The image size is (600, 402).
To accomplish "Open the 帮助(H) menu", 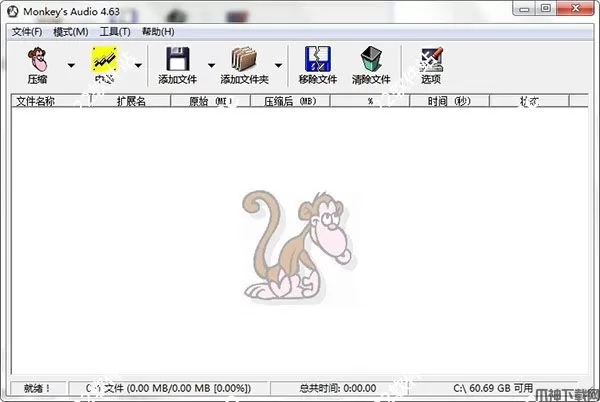I will 158,32.
